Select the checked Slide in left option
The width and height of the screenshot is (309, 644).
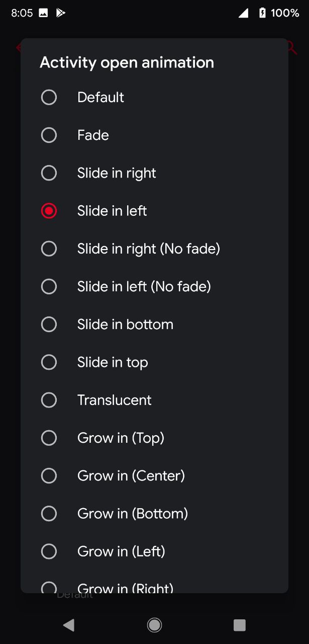pyautogui.click(x=154, y=211)
